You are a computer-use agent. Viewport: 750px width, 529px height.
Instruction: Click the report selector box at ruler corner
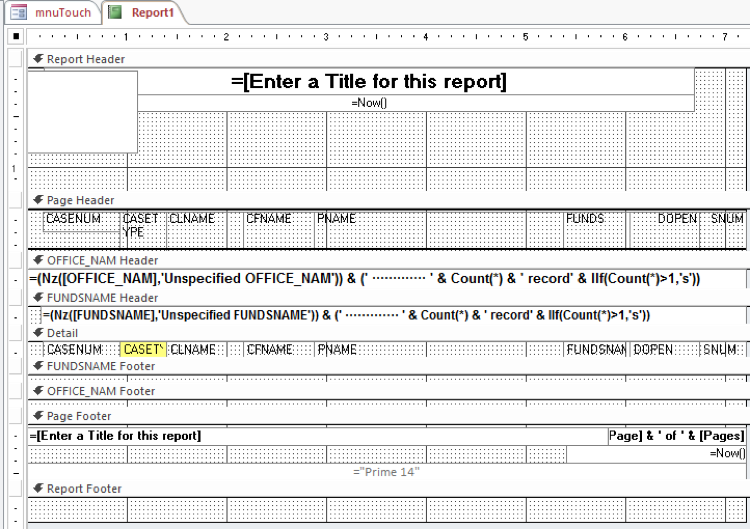pyautogui.click(x=16, y=37)
